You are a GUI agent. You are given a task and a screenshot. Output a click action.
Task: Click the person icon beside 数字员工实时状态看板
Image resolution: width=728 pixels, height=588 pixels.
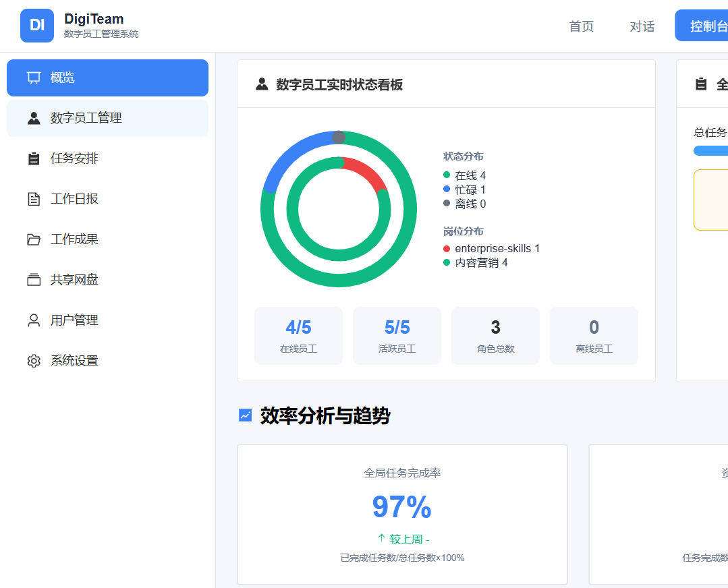262,84
